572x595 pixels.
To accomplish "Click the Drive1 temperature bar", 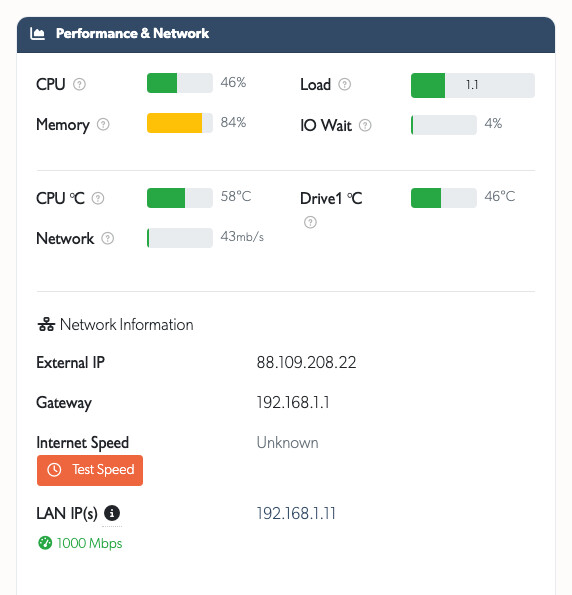I will (x=444, y=198).
